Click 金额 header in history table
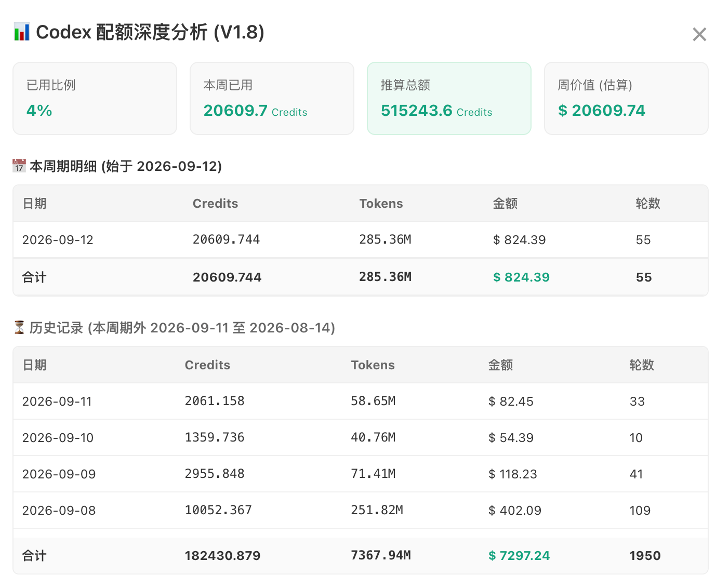The image size is (716, 588). coord(500,365)
